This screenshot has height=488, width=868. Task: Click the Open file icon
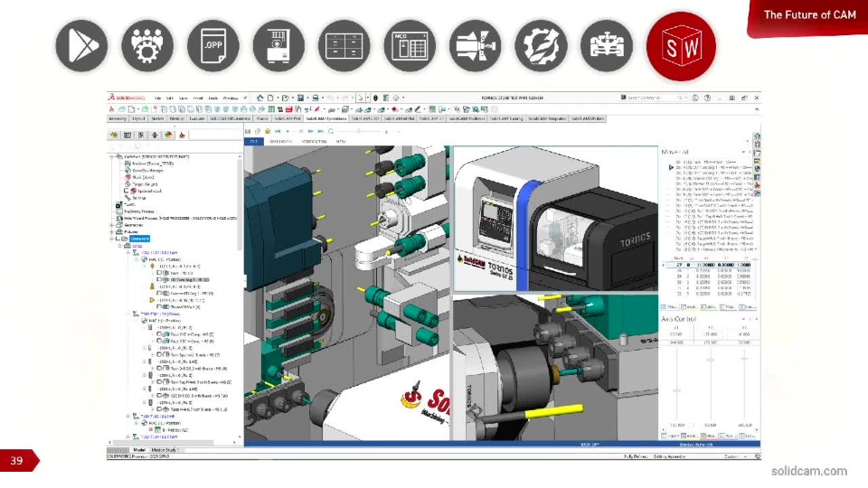(285, 98)
